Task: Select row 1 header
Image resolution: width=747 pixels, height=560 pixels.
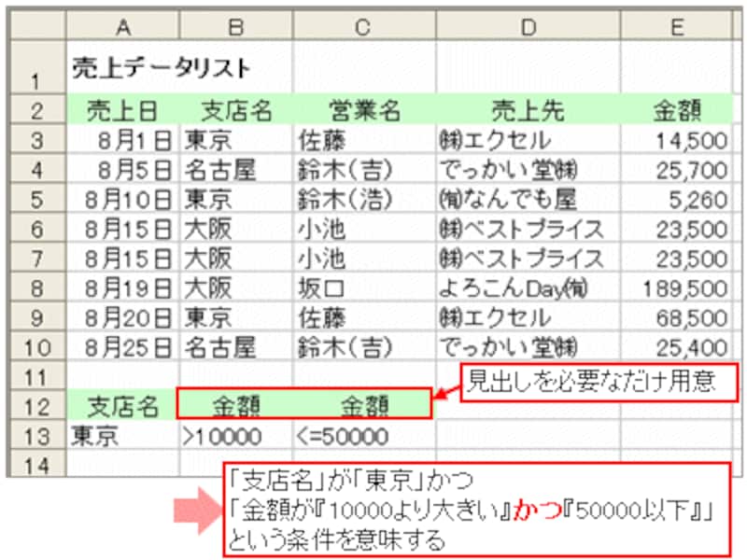Action: click(x=37, y=66)
